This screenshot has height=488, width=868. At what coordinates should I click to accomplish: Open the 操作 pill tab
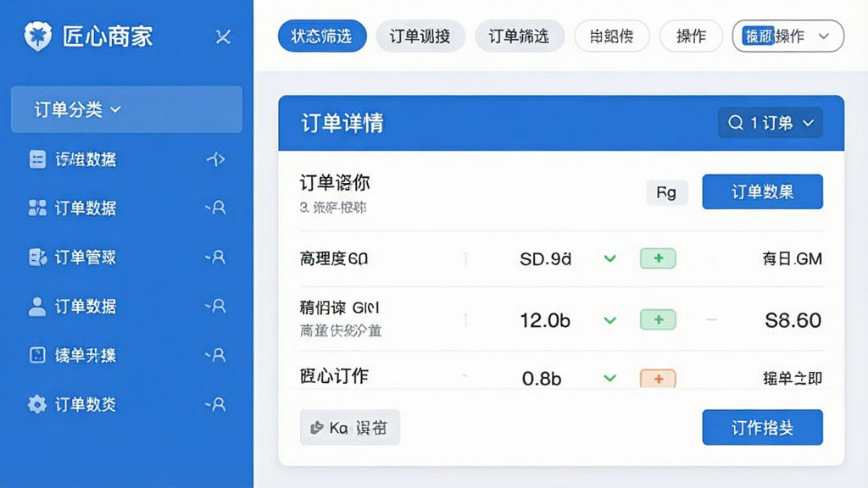click(691, 36)
